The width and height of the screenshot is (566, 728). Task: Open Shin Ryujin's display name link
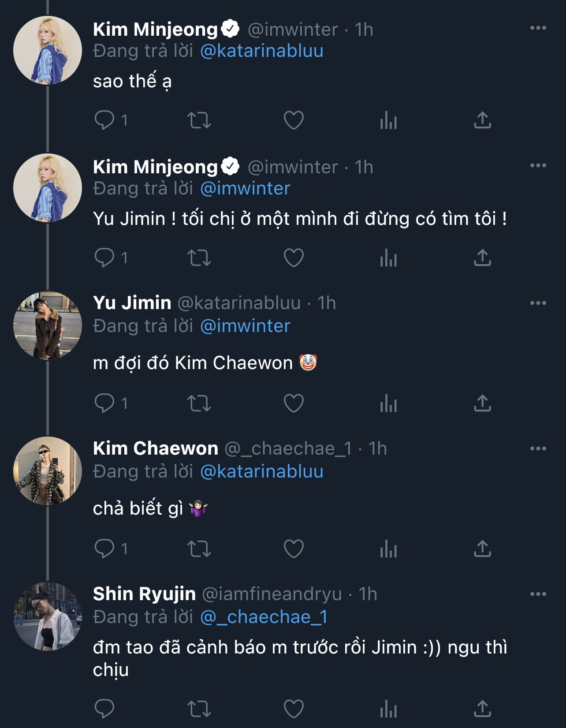[x=144, y=594]
